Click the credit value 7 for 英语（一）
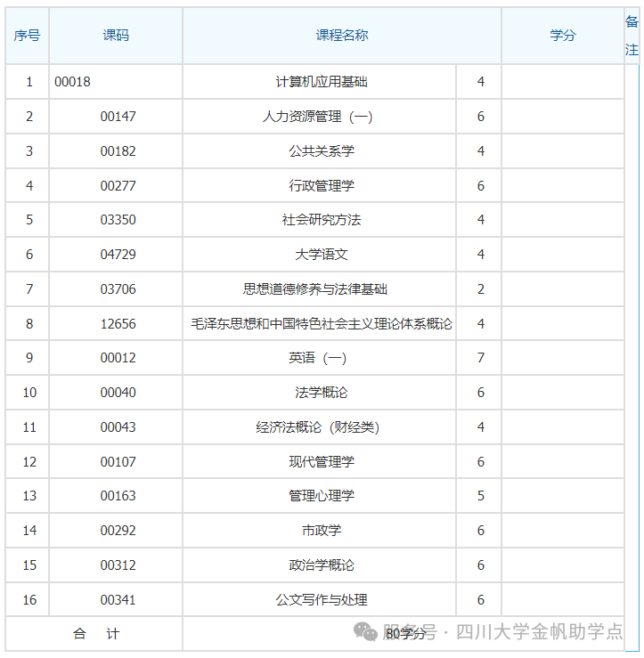 (481, 358)
